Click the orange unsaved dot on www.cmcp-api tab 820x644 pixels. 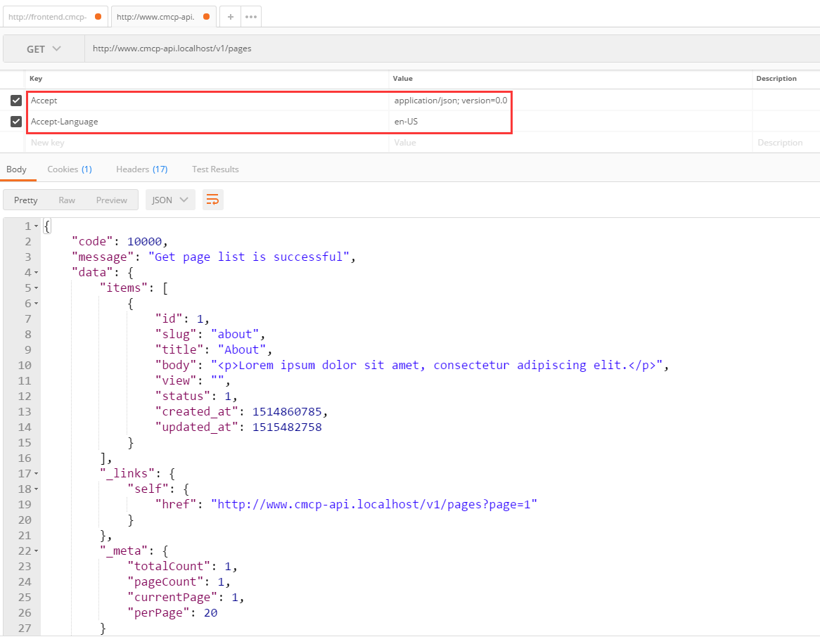[x=206, y=17]
